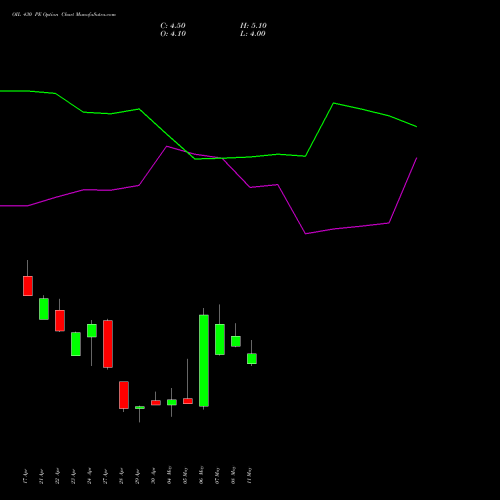The height and width of the screenshot is (500, 500).
Task: Click the green candle for 23 Apr
Action: pos(76,344)
